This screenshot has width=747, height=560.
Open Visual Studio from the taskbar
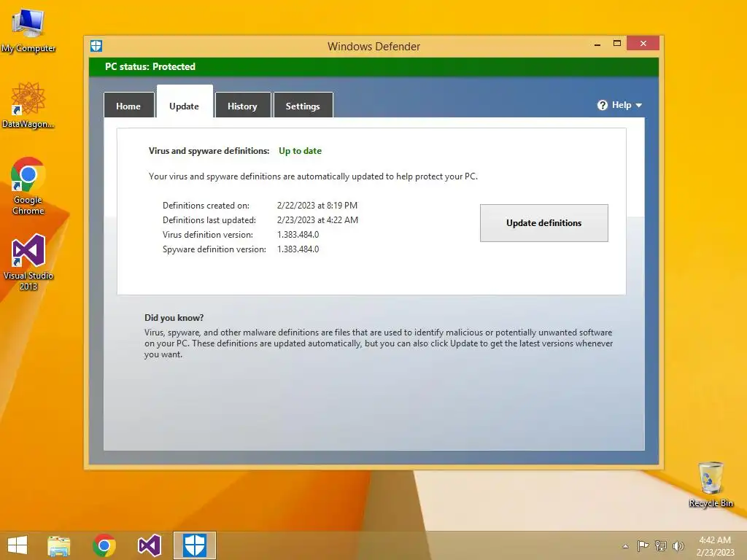click(x=149, y=545)
